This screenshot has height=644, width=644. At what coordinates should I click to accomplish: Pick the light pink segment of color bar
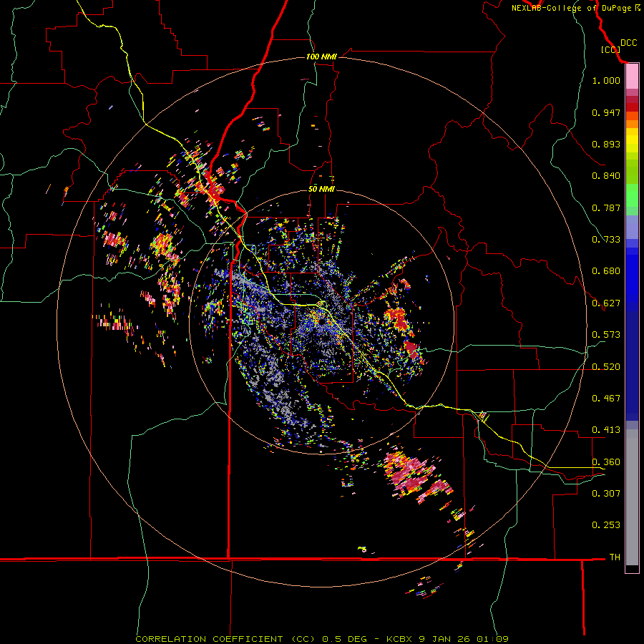pyautogui.click(x=632, y=77)
